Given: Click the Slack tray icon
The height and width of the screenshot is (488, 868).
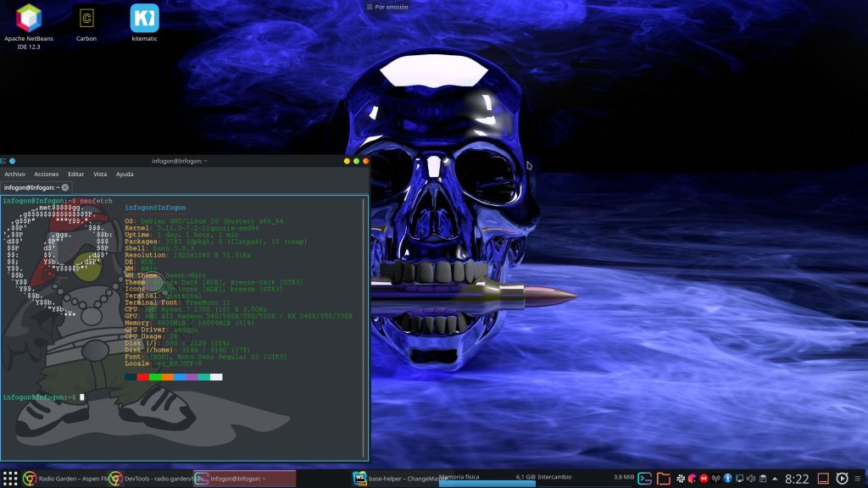Looking at the screenshot, I should (x=681, y=479).
